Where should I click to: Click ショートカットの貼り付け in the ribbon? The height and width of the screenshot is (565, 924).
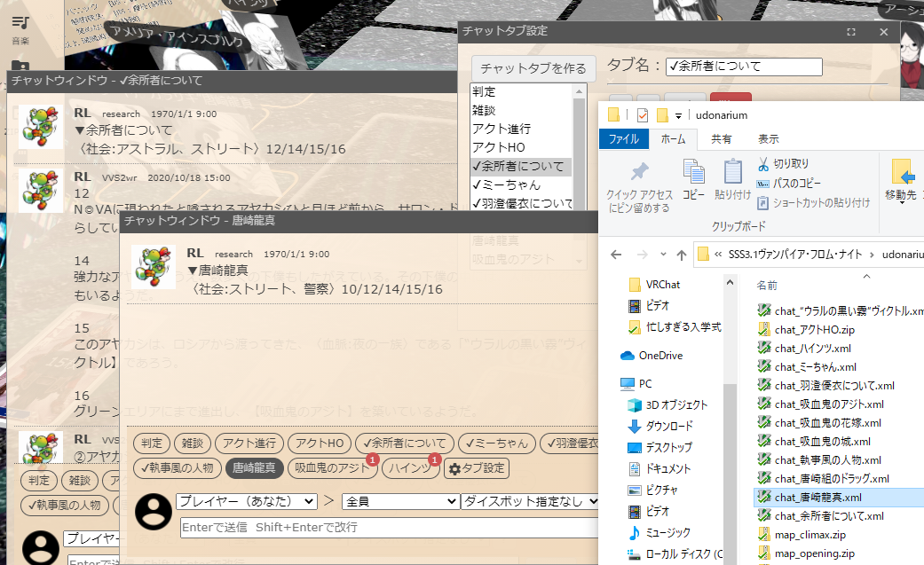tap(813, 202)
